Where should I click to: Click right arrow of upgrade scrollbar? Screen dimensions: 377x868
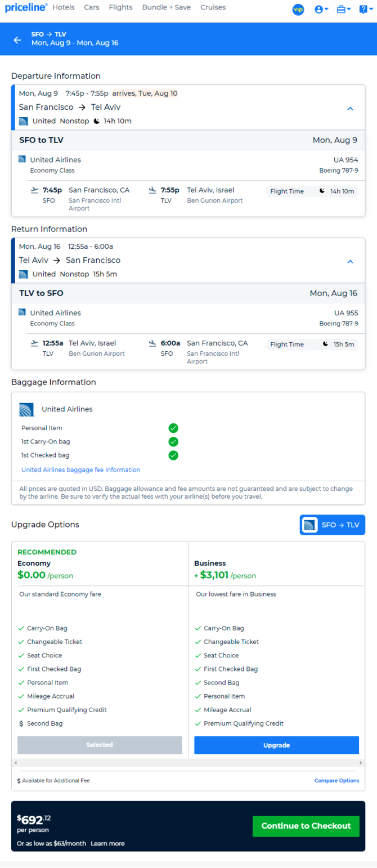point(362,762)
